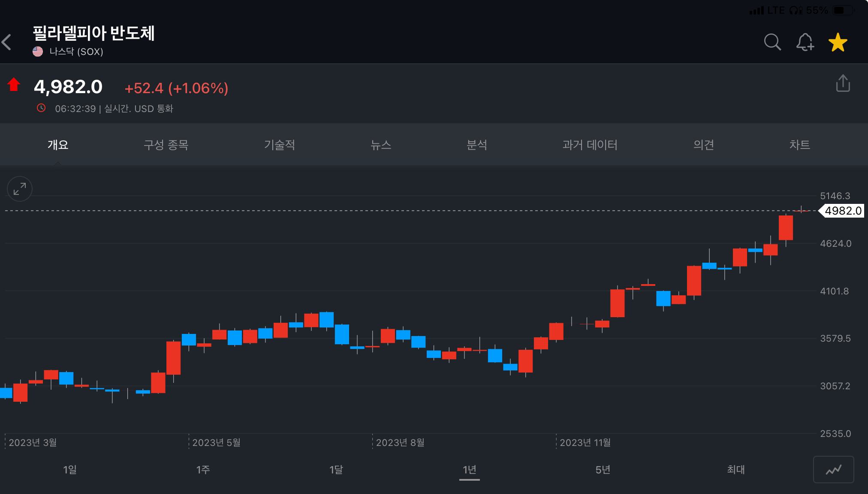Tap the 4624.0 price axis label
This screenshot has width=868, height=494.
(x=835, y=244)
